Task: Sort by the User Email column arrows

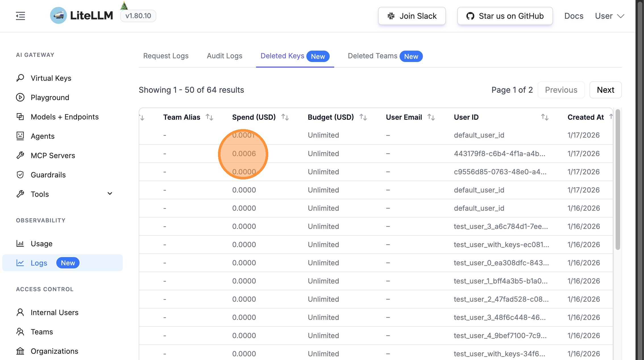Action: pos(431,117)
